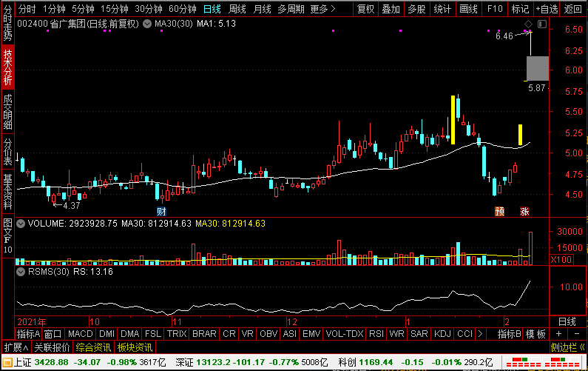Click the 统计 statistics button
The width and height of the screenshot is (588, 371).
[442, 9]
